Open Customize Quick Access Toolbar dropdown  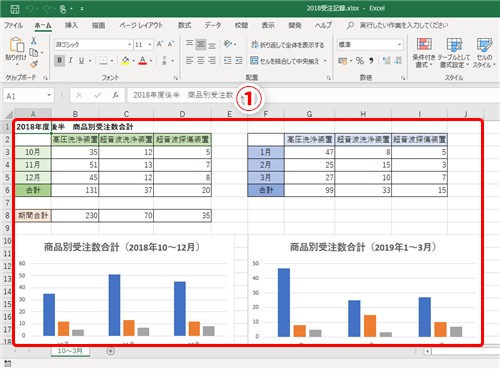pos(82,9)
